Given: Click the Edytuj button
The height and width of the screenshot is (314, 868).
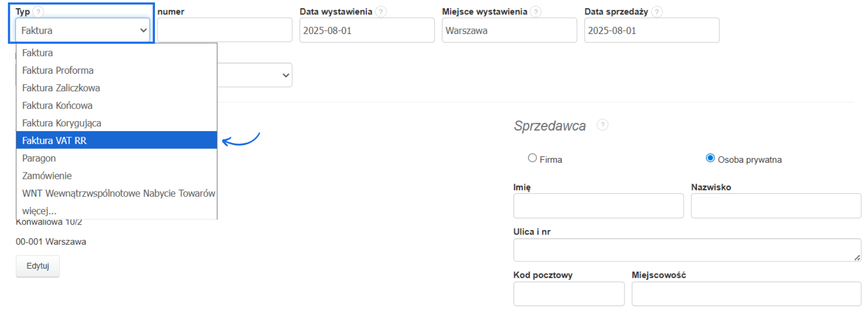Looking at the screenshot, I should point(38,266).
